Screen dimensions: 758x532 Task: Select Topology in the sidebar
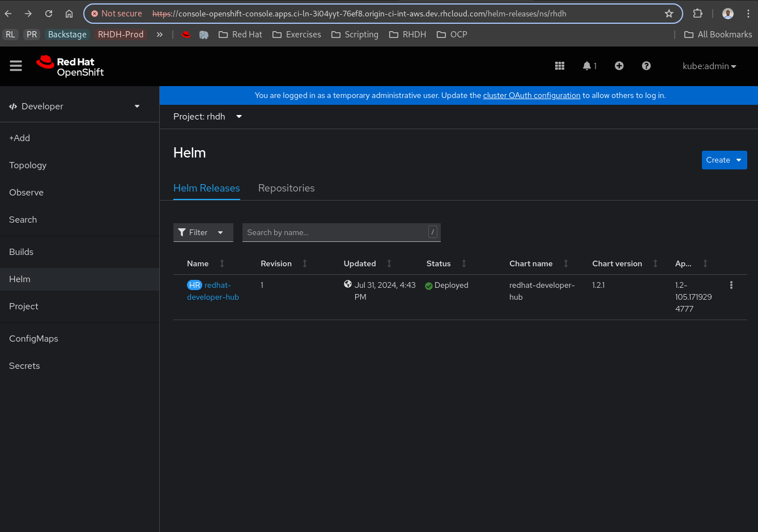coord(28,165)
